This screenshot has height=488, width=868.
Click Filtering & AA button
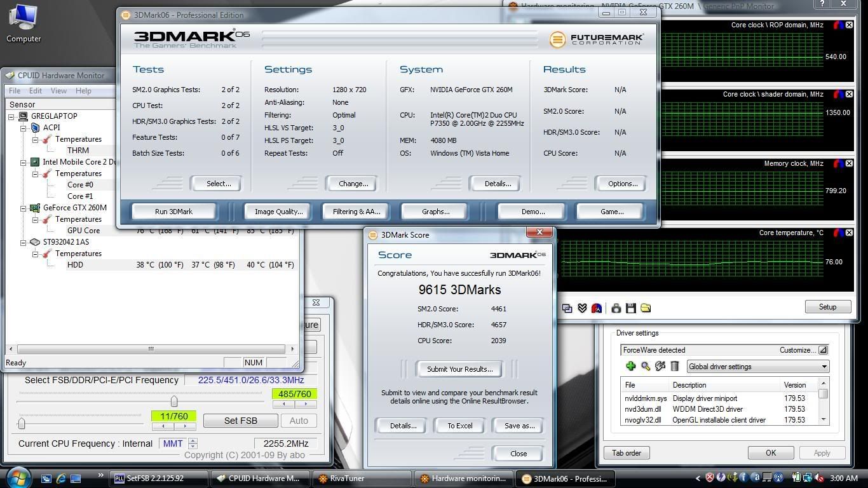[x=356, y=212]
